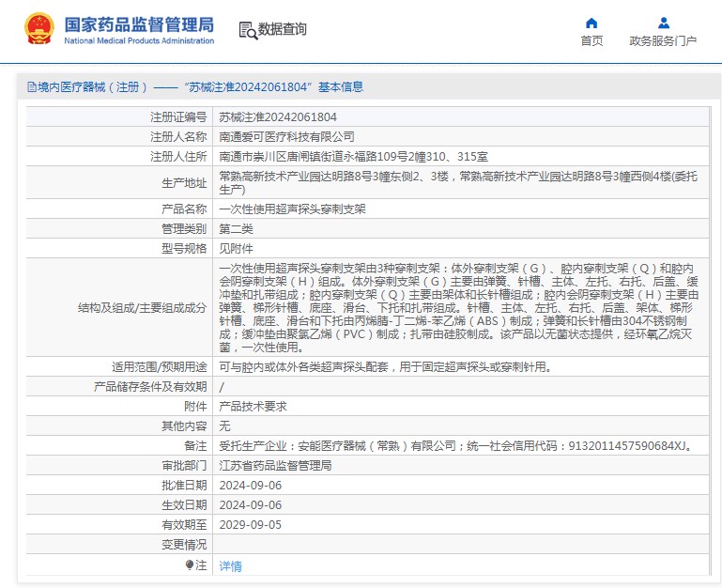Image resolution: width=722 pixels, height=588 pixels.
Task: Click the 注册人住所 row label
Action: coord(178,157)
